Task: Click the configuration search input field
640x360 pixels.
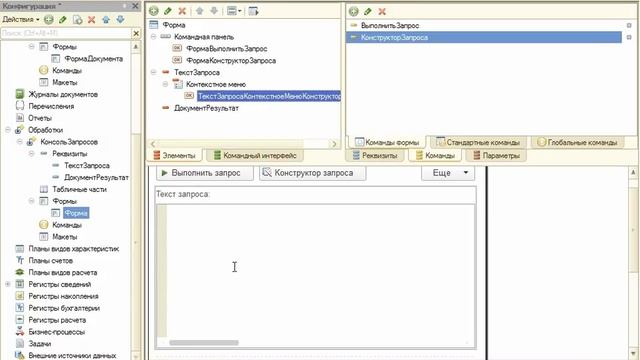Action: coord(66,33)
